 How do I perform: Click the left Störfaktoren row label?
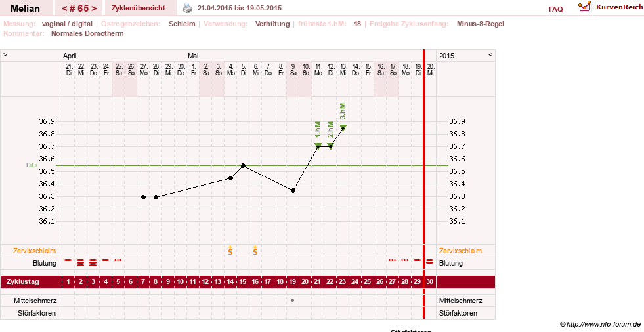[37, 313]
